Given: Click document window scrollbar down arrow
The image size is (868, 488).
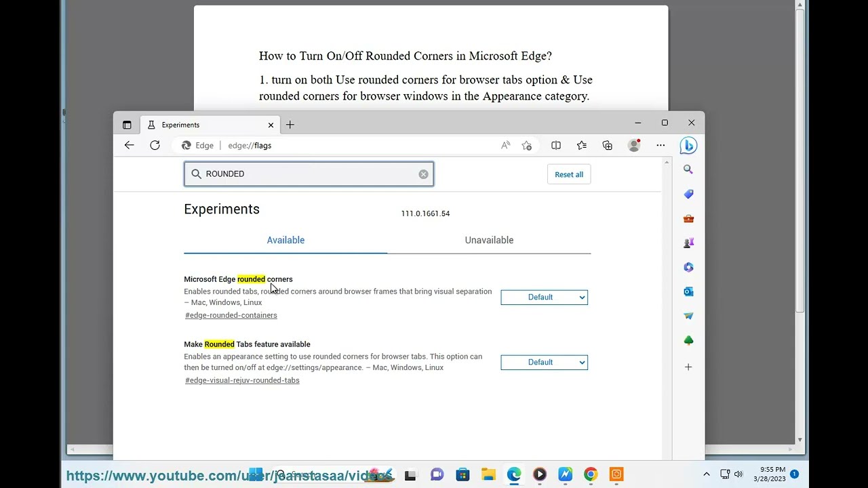Looking at the screenshot, I should 800,440.
